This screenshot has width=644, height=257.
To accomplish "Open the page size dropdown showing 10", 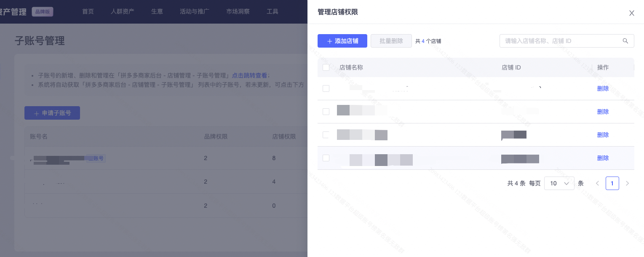I will (x=559, y=183).
